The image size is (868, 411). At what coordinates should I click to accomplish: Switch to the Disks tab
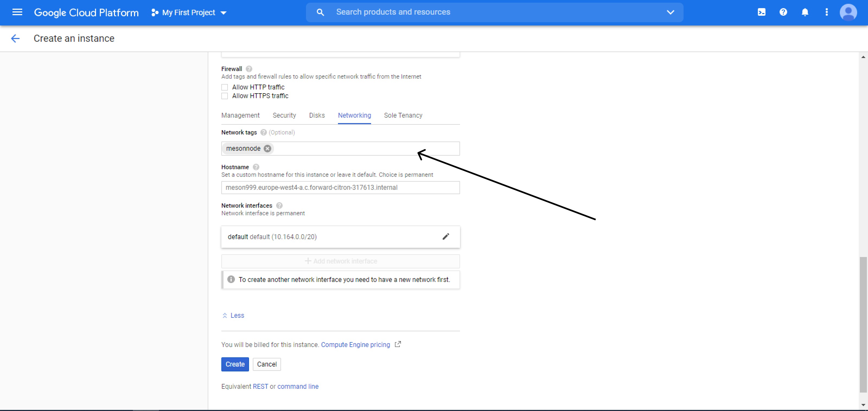point(317,115)
